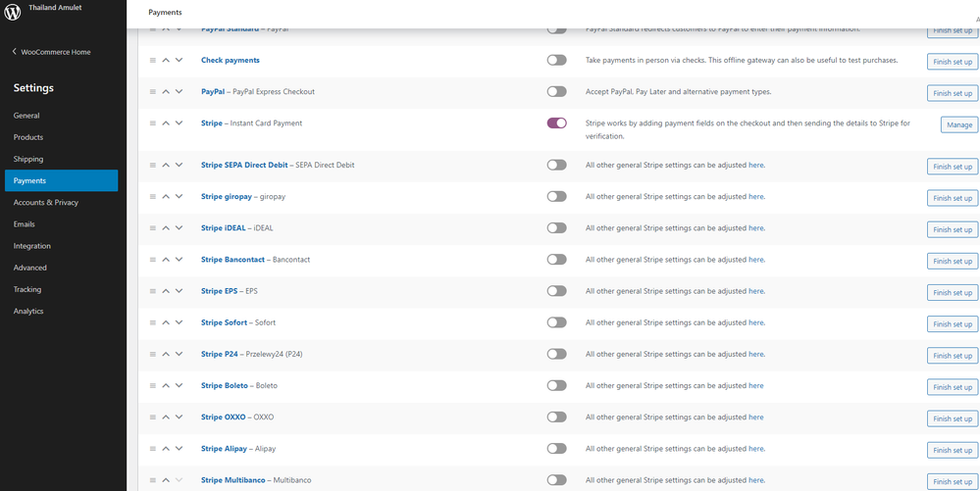The height and width of the screenshot is (491, 980).
Task: Open Tracking settings
Action: (x=26, y=289)
